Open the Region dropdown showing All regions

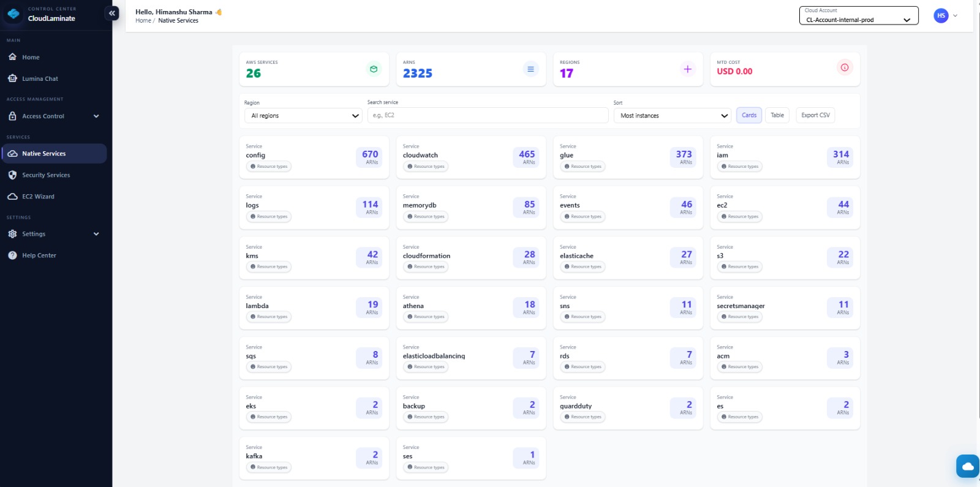[x=303, y=116]
